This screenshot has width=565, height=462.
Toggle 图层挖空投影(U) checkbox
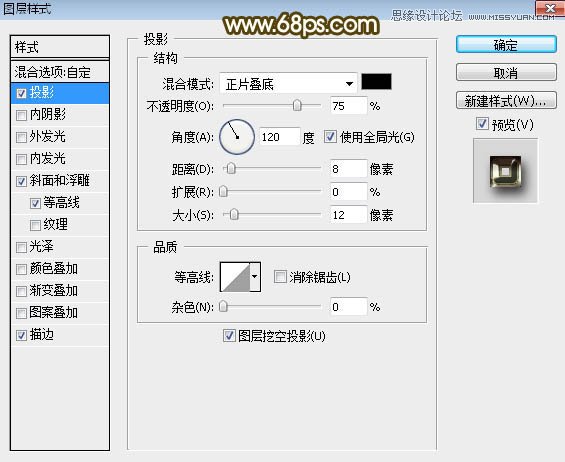coord(229,336)
